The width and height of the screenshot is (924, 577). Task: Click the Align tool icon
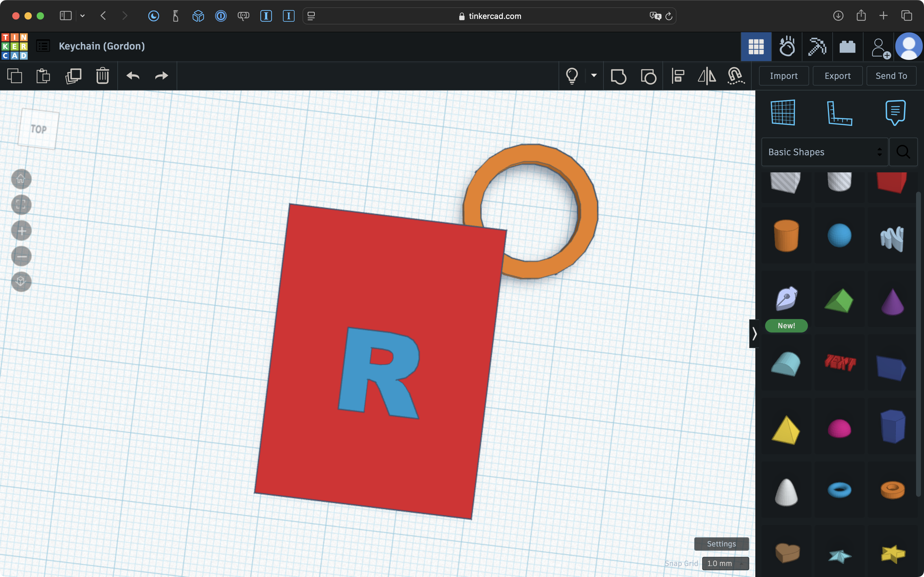678,76
